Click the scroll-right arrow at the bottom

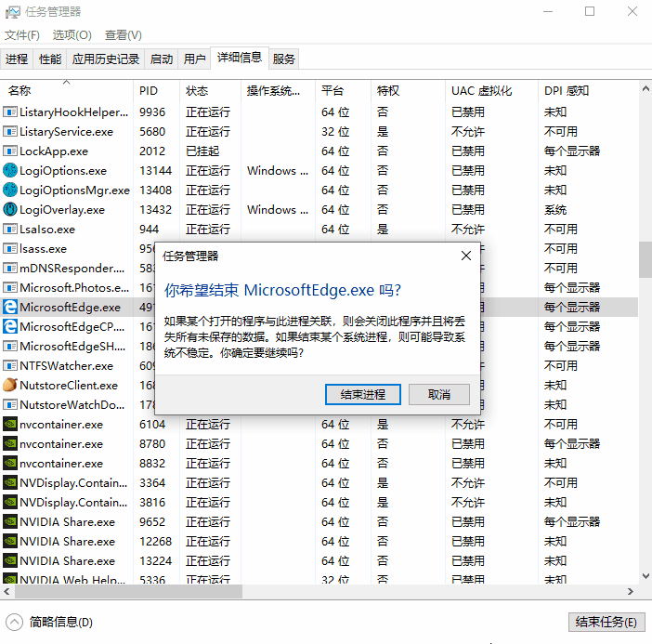631,591
